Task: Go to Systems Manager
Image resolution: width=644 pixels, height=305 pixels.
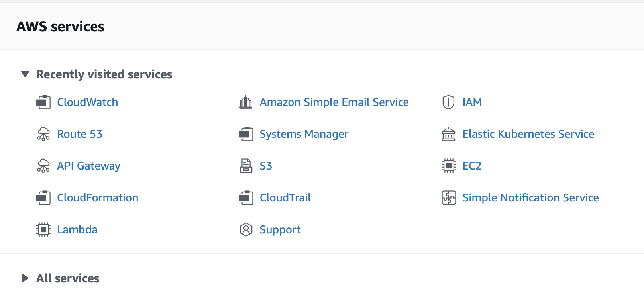Action: click(304, 134)
